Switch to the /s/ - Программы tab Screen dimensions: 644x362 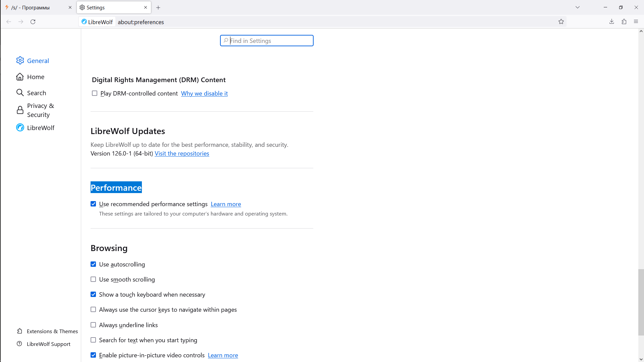pos(38,7)
